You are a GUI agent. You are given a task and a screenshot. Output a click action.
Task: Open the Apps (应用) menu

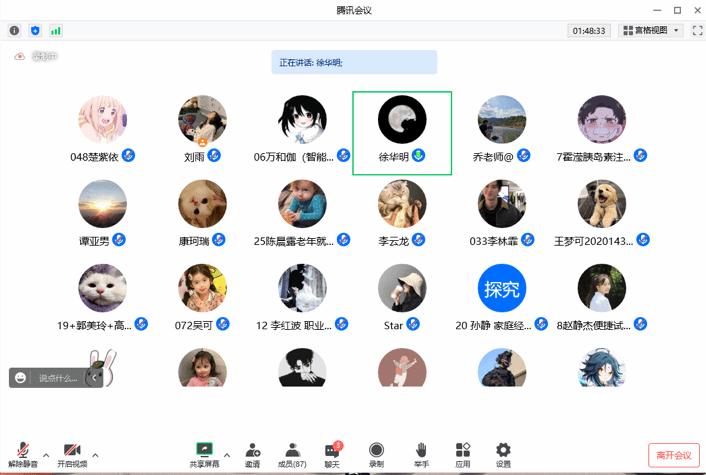[x=463, y=455]
